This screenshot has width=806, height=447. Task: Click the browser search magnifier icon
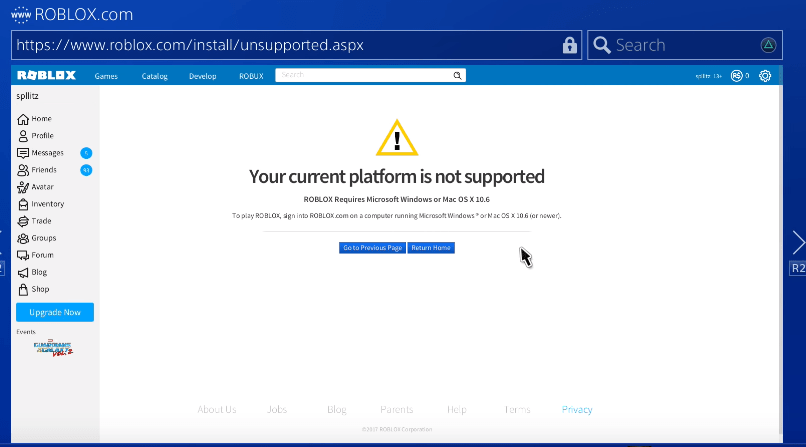click(602, 45)
